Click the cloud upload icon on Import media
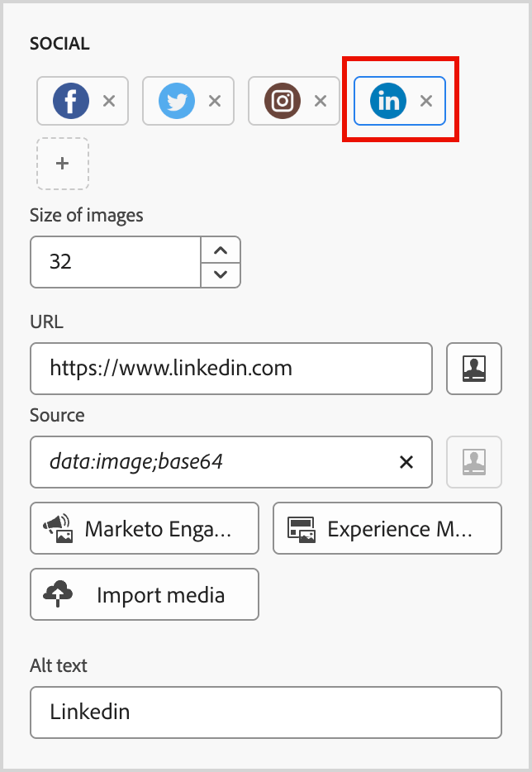 [57, 593]
